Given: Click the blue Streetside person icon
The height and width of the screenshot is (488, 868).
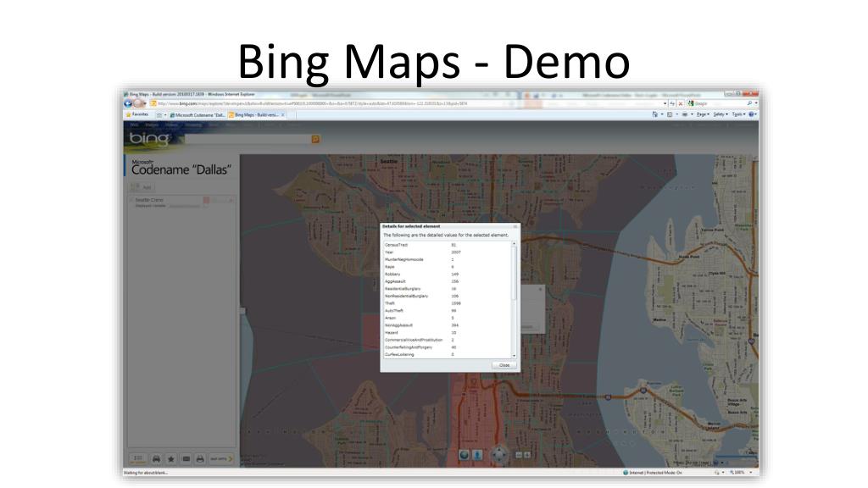Looking at the screenshot, I should tap(477, 455).
